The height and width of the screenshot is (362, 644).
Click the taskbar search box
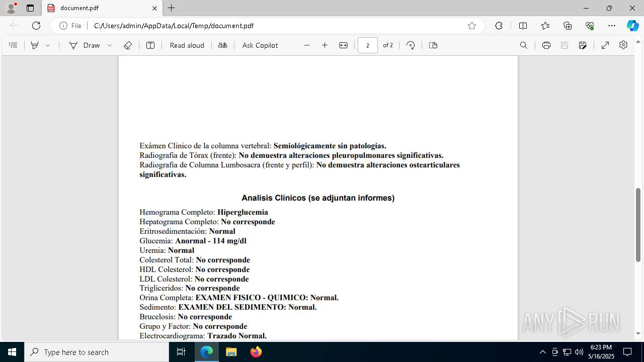click(x=97, y=352)
